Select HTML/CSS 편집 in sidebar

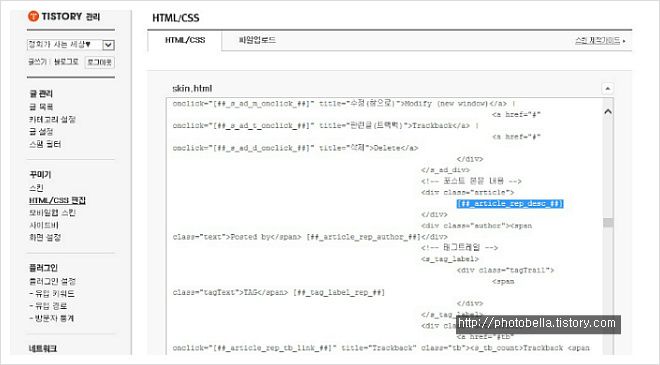(x=57, y=200)
